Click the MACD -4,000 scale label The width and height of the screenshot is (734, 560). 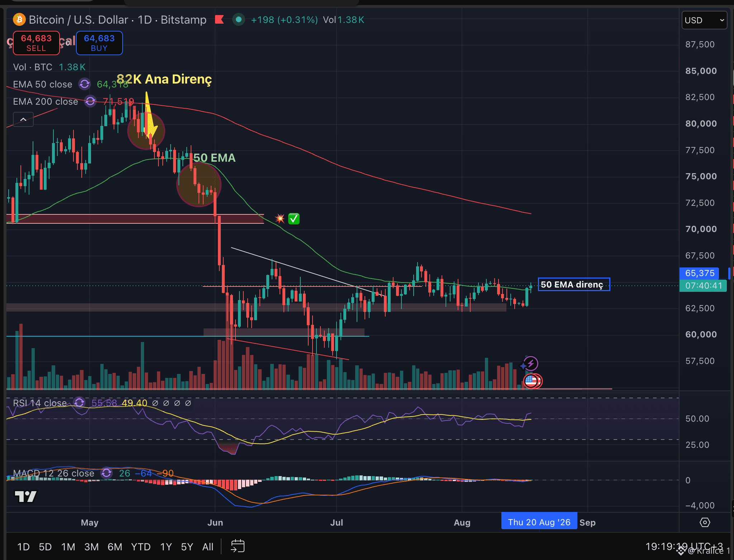click(x=700, y=506)
